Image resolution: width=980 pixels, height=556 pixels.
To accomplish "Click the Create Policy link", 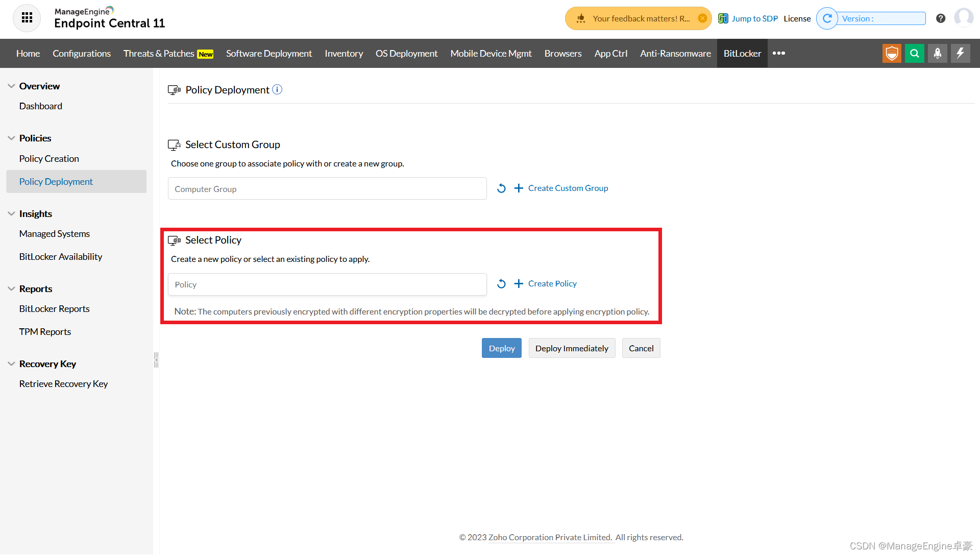I will pyautogui.click(x=552, y=284).
